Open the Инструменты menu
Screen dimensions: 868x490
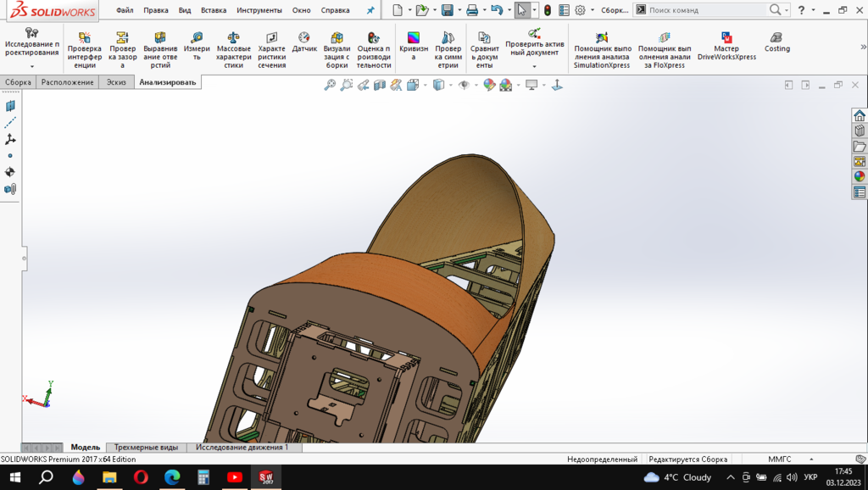pos(259,10)
